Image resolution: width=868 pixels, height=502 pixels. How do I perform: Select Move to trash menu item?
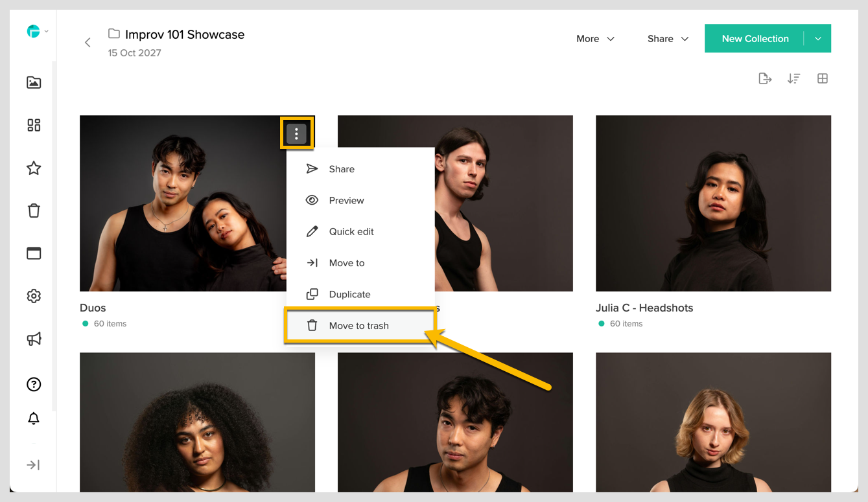360,325
